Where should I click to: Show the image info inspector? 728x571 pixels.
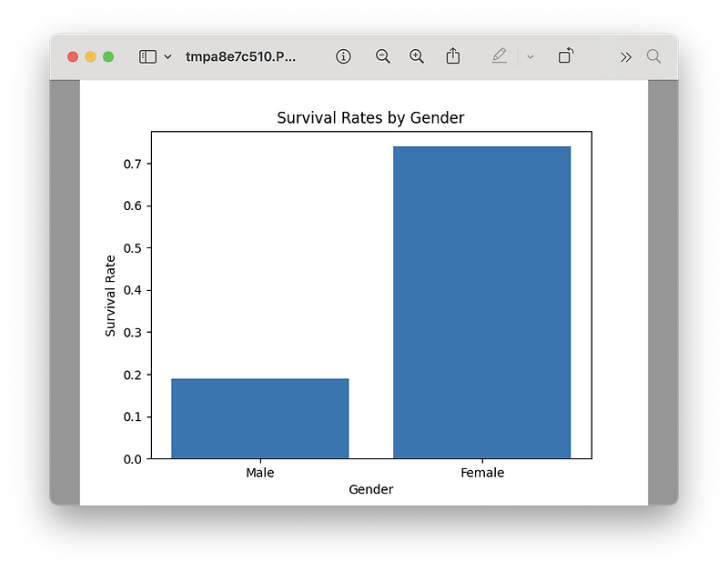click(343, 56)
